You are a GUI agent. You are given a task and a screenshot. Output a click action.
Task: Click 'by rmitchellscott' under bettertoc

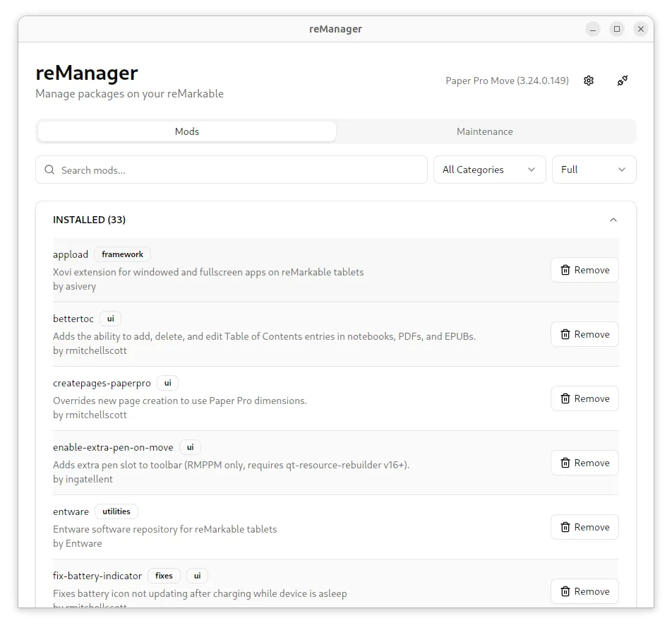(90, 350)
